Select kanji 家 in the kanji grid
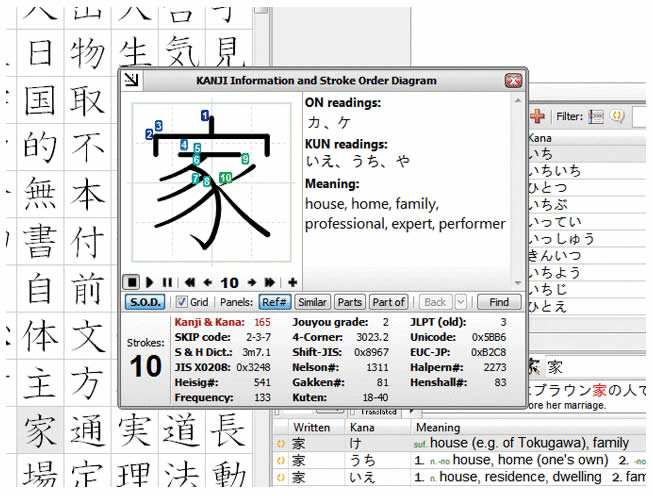 [x=40, y=431]
